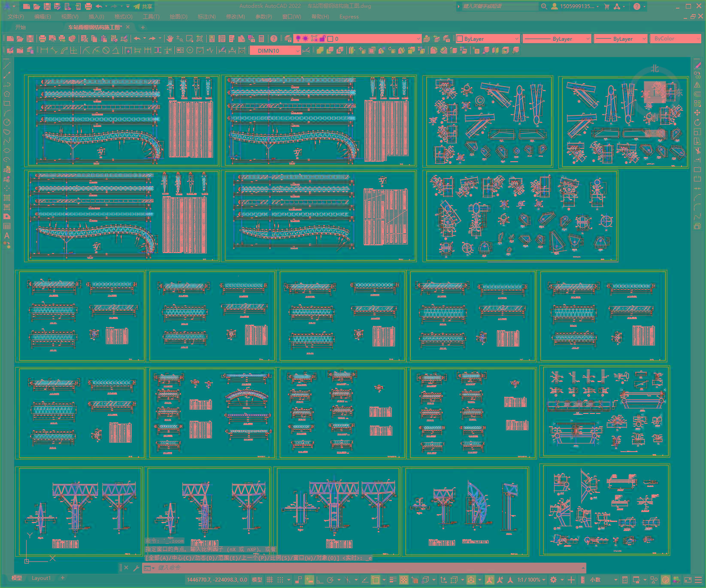Click the Linear dimension tool icon
706x588 pixels.
[x=44, y=50]
